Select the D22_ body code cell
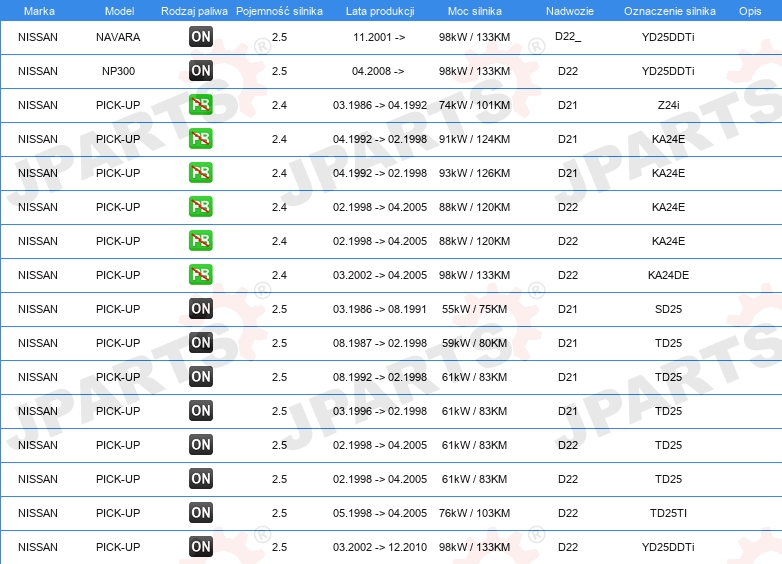This screenshot has width=782, height=564. 568,37
